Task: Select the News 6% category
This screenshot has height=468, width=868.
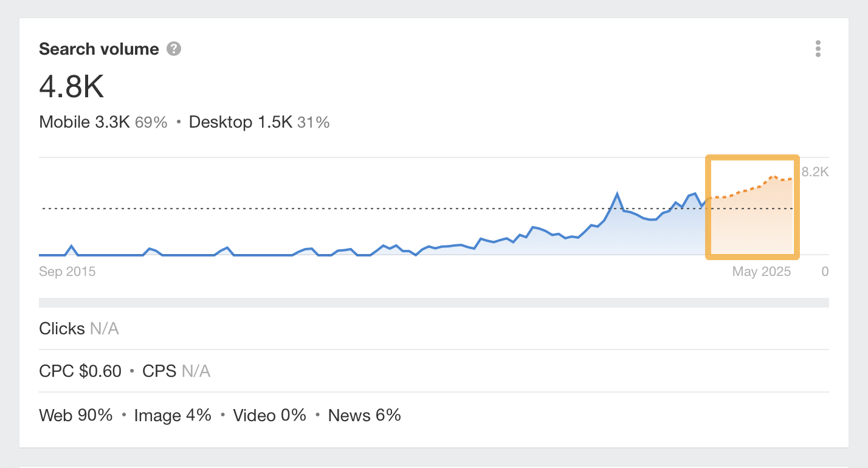Action: [365, 415]
